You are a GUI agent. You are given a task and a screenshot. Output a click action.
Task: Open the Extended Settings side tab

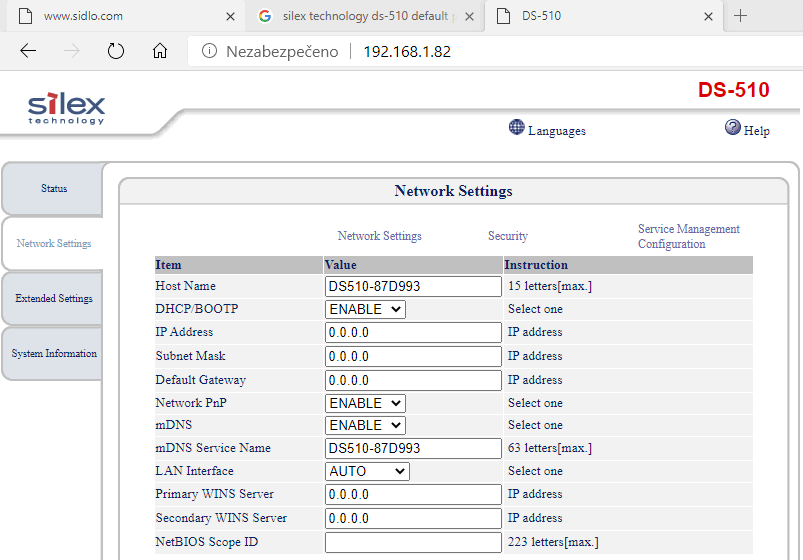[54, 299]
